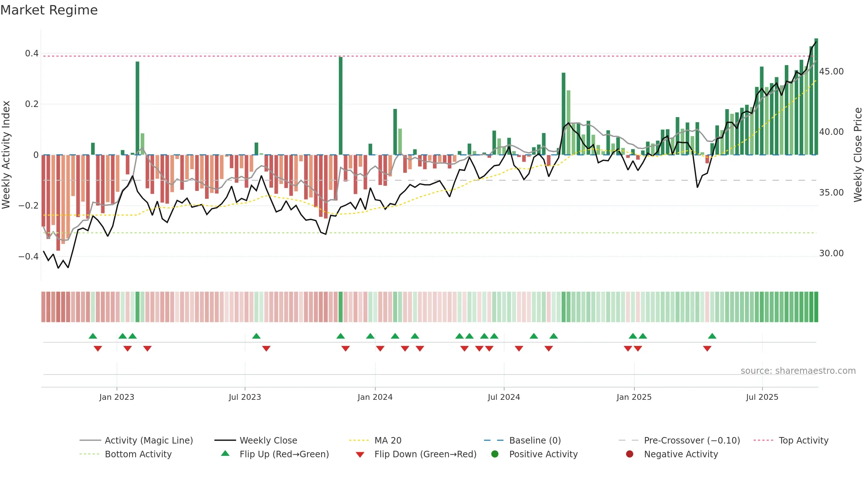Toggle the Top Activity legend entry

click(x=791, y=440)
